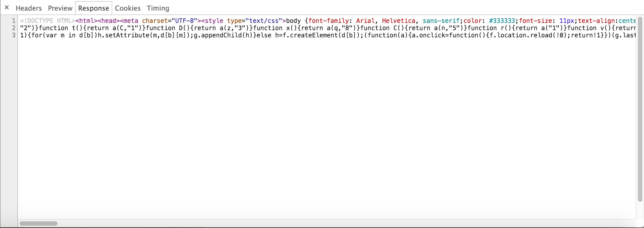Click the #333333 color value

pos(502,21)
